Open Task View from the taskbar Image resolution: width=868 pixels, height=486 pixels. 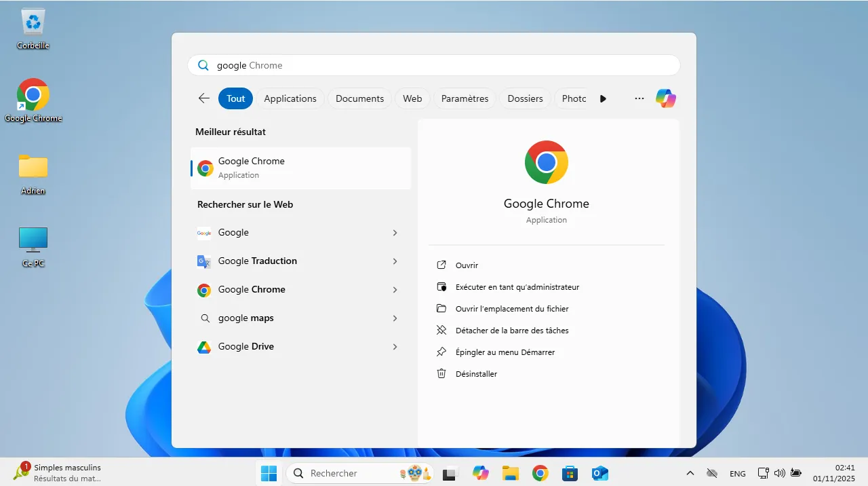(450, 473)
